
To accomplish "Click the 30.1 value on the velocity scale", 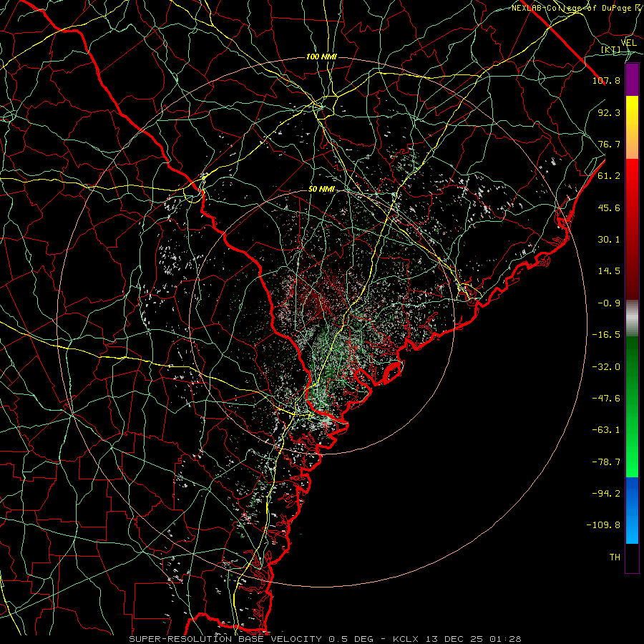I will (609, 240).
